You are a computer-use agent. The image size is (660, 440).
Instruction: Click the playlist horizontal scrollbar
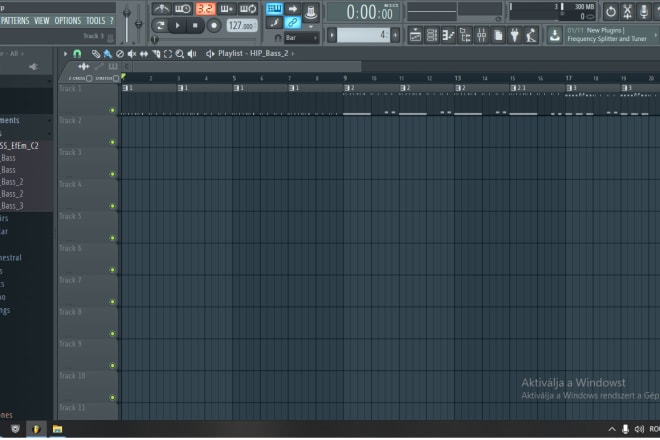(247, 67)
